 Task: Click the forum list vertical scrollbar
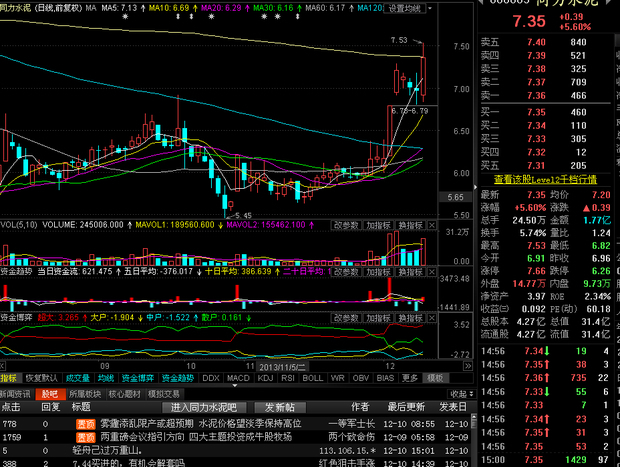pos(474,440)
